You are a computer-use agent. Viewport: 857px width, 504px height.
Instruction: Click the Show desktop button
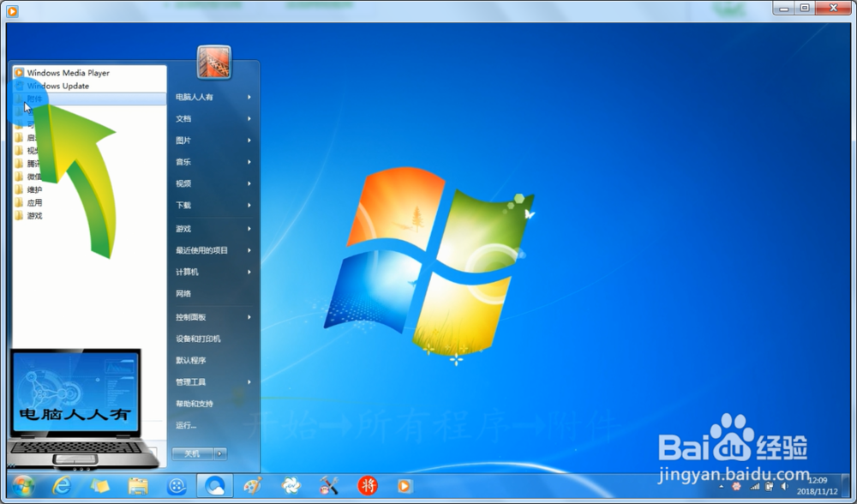pos(846,486)
